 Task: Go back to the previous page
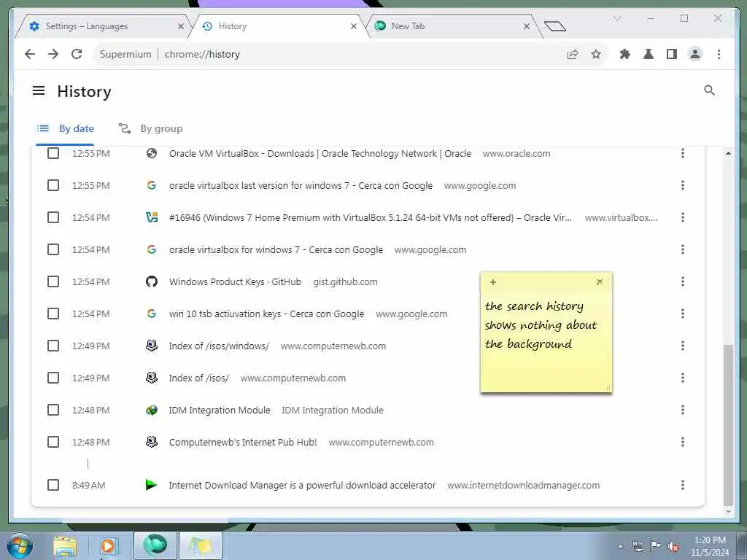(x=30, y=54)
